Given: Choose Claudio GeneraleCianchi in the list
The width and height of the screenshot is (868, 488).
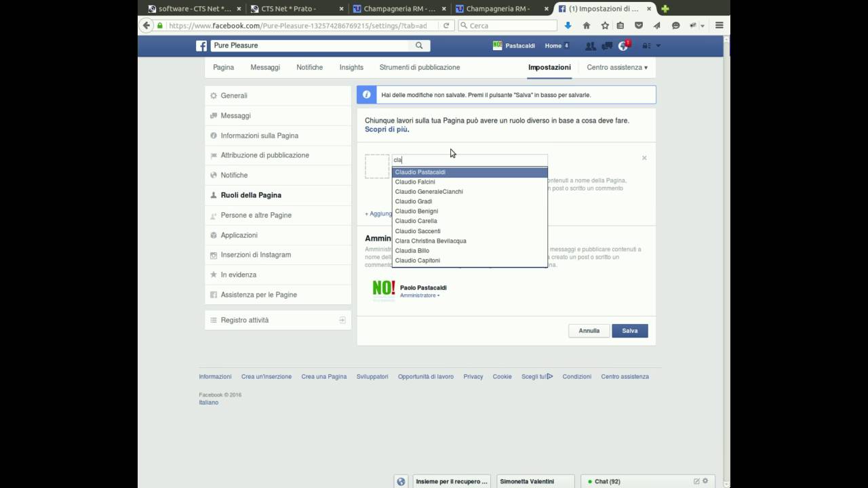Looking at the screenshot, I should tap(470, 192).
